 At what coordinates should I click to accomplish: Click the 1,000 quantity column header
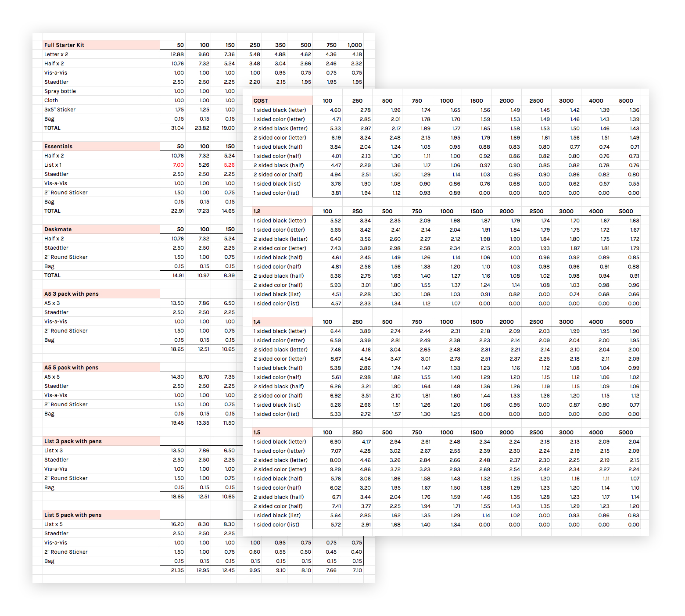355,45
